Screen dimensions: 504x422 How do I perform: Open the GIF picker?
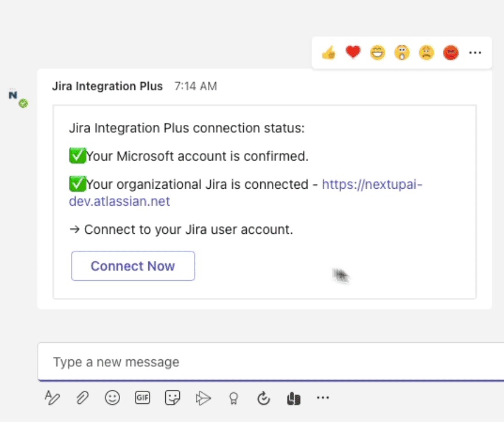[142, 398]
